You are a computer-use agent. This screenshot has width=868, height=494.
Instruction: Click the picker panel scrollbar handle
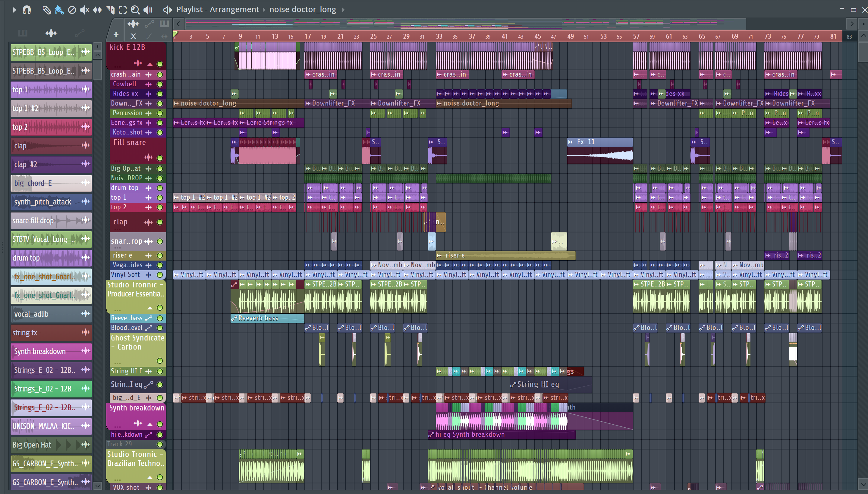[98, 70]
